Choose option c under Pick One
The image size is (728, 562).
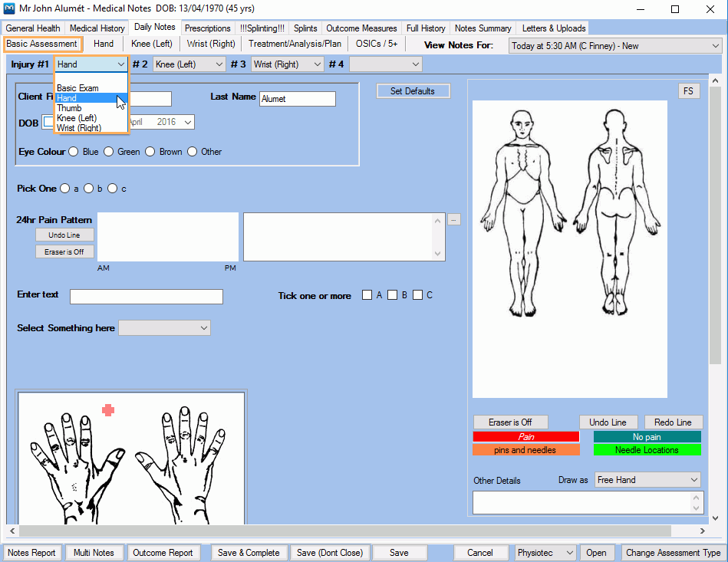(112, 189)
